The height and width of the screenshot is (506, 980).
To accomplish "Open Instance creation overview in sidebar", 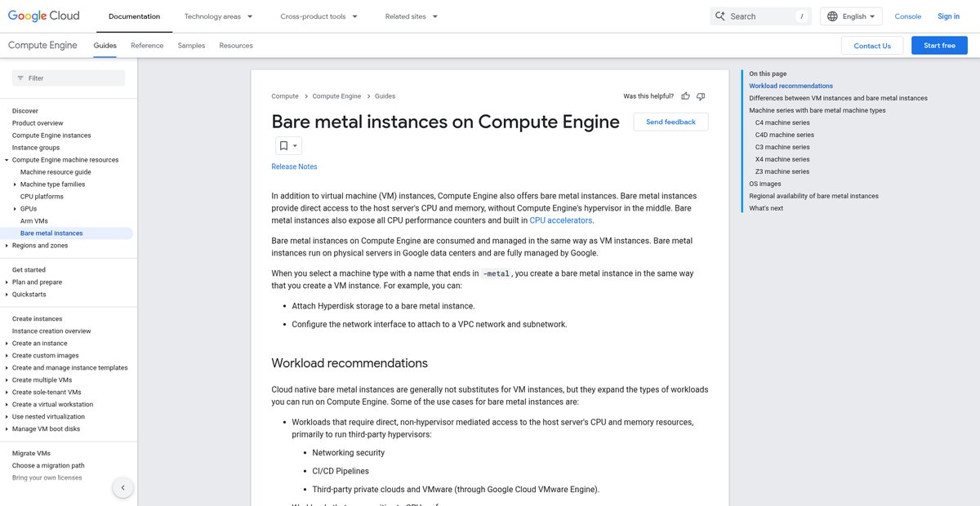I will click(x=51, y=331).
